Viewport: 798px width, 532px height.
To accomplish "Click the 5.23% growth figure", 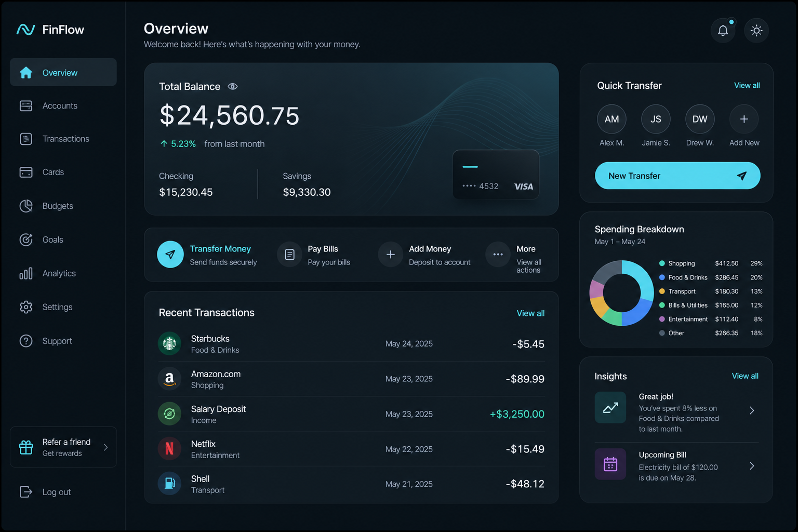I will pyautogui.click(x=183, y=144).
